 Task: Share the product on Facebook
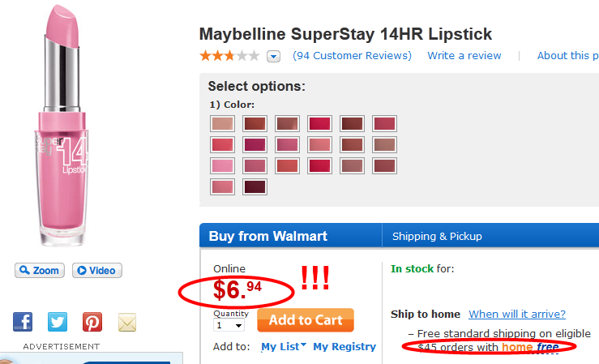pyautogui.click(x=23, y=322)
